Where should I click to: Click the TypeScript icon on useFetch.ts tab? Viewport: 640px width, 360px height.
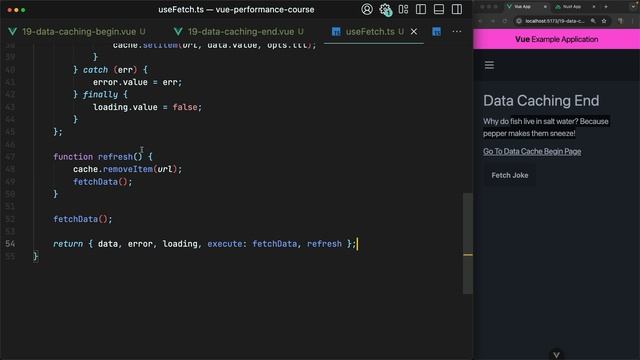[x=336, y=31]
